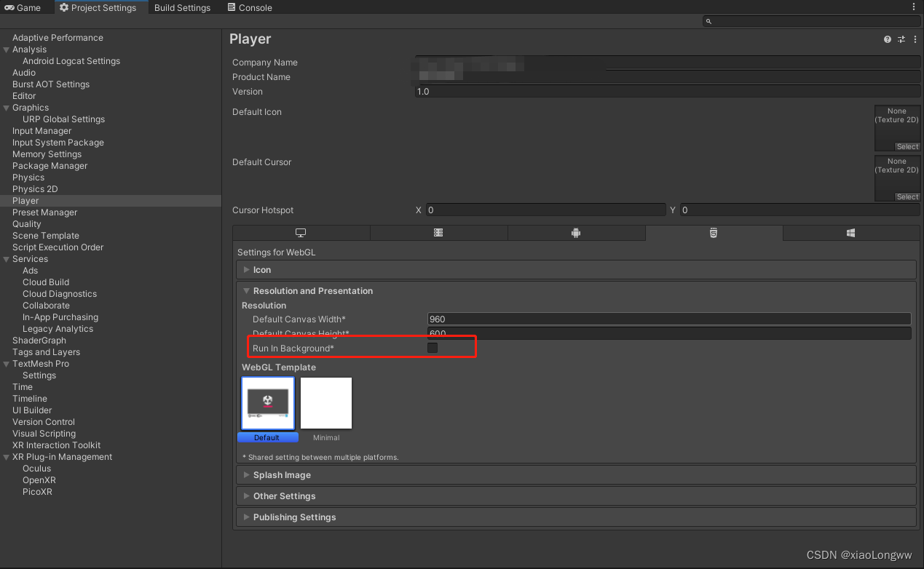The image size is (924, 569).
Task: Open the window's top-right kebab menu
Action: [914, 7]
